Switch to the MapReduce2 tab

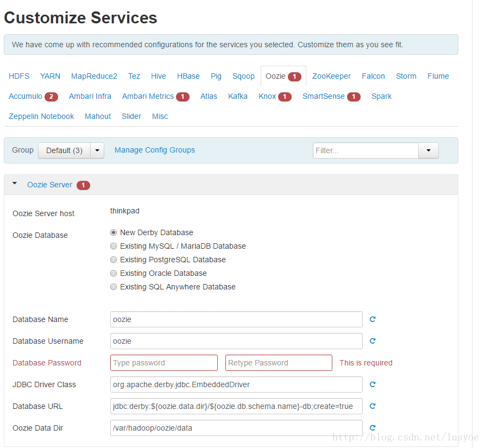[94, 76]
